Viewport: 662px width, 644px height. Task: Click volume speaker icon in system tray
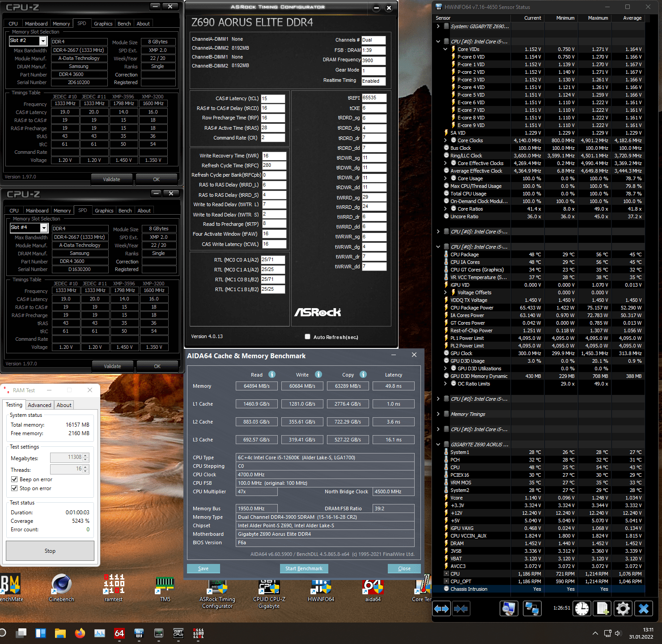pos(618,633)
